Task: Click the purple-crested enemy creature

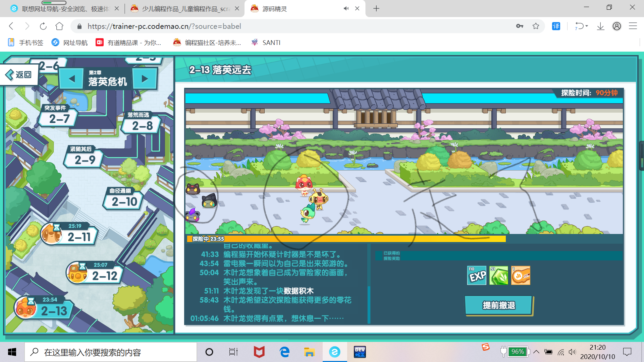Action: tap(193, 215)
